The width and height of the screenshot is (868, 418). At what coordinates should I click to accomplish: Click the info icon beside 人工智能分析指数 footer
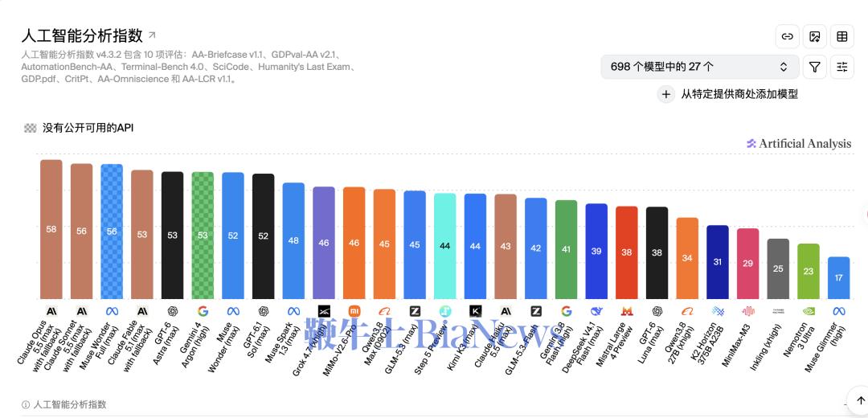(26, 404)
